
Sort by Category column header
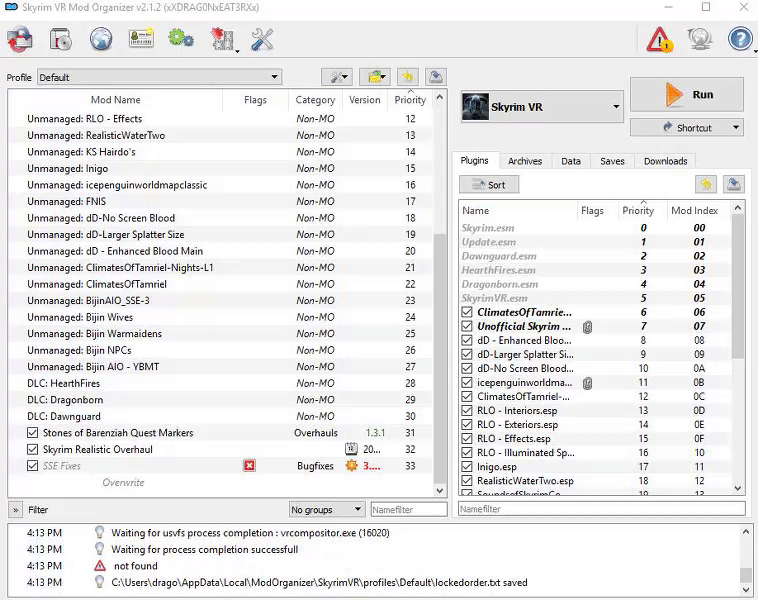(x=315, y=100)
